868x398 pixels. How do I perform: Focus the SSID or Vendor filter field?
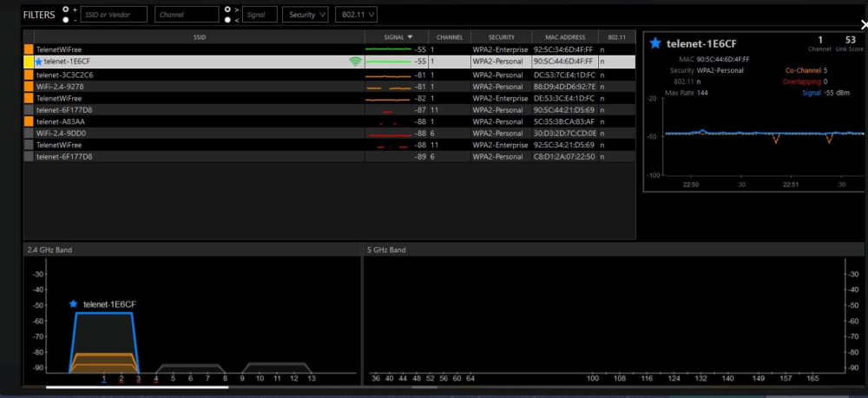coord(114,15)
